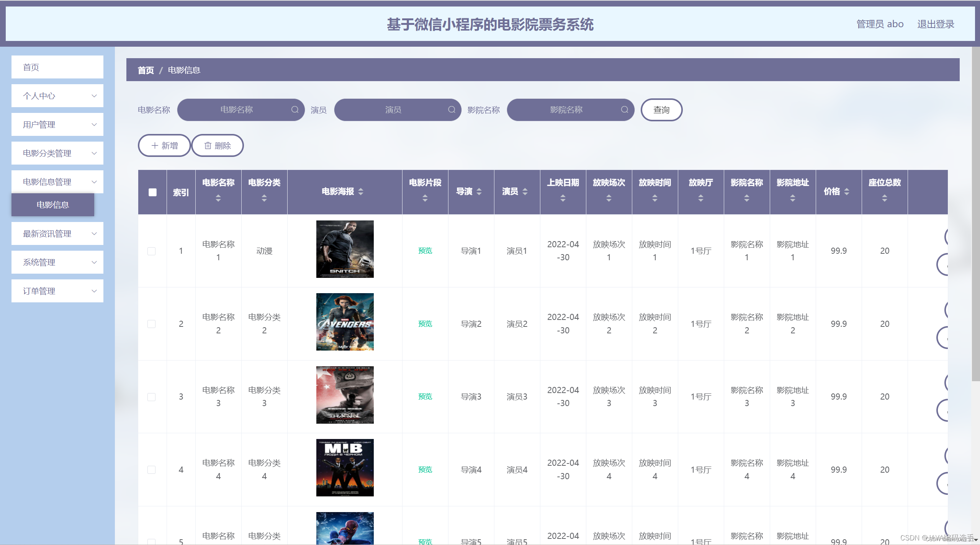The width and height of the screenshot is (980, 545).
Task: Sort table by 座位总数 column
Action: (x=885, y=198)
